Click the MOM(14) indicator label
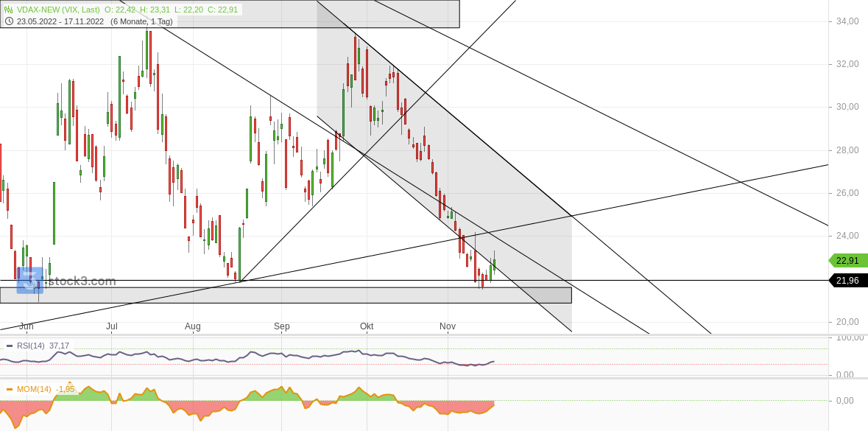 [x=34, y=389]
